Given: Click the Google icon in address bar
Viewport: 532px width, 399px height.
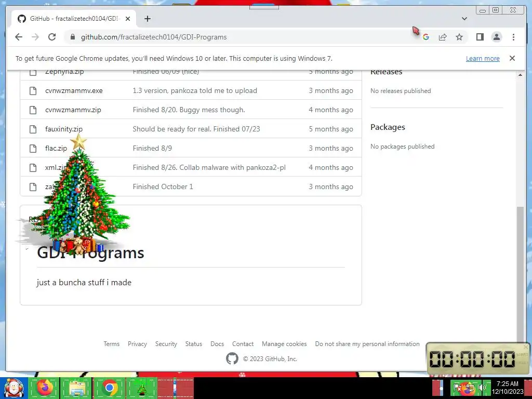Looking at the screenshot, I should 426,37.
